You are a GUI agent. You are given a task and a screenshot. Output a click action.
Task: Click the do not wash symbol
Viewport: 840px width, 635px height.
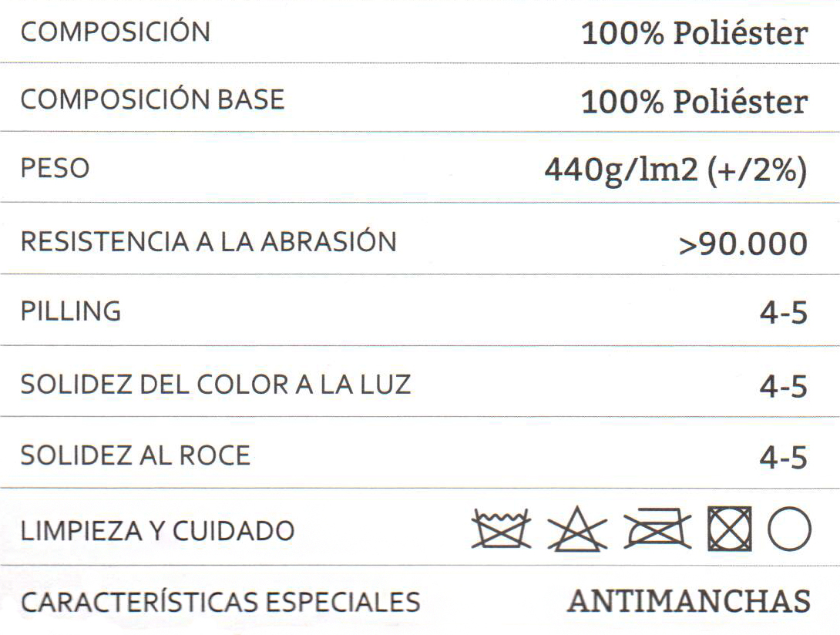coord(502,529)
